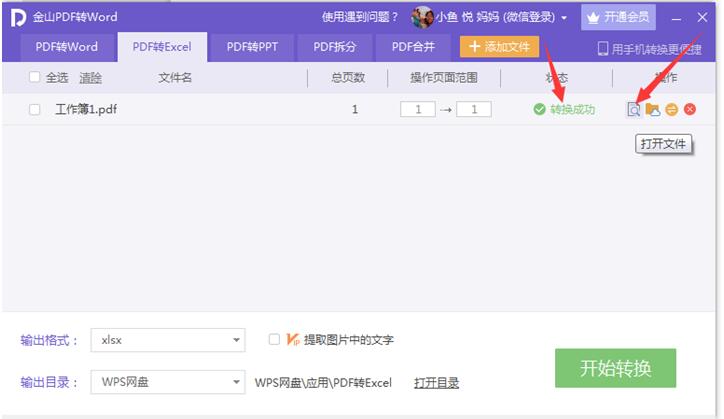Expand the account menu arrow beside 微信登录
This screenshot has height=419, width=724.
pos(564,18)
